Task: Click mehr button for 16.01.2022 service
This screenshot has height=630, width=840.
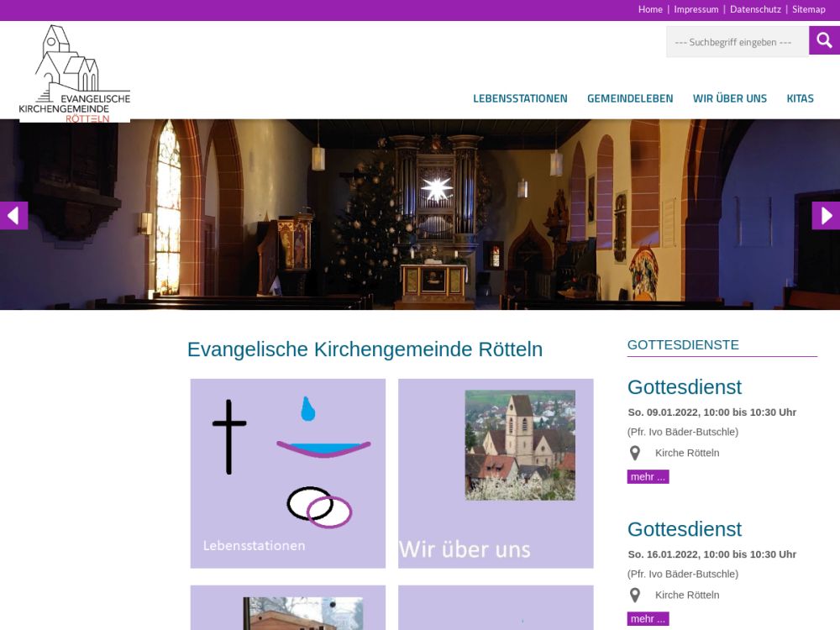Action: [648, 619]
